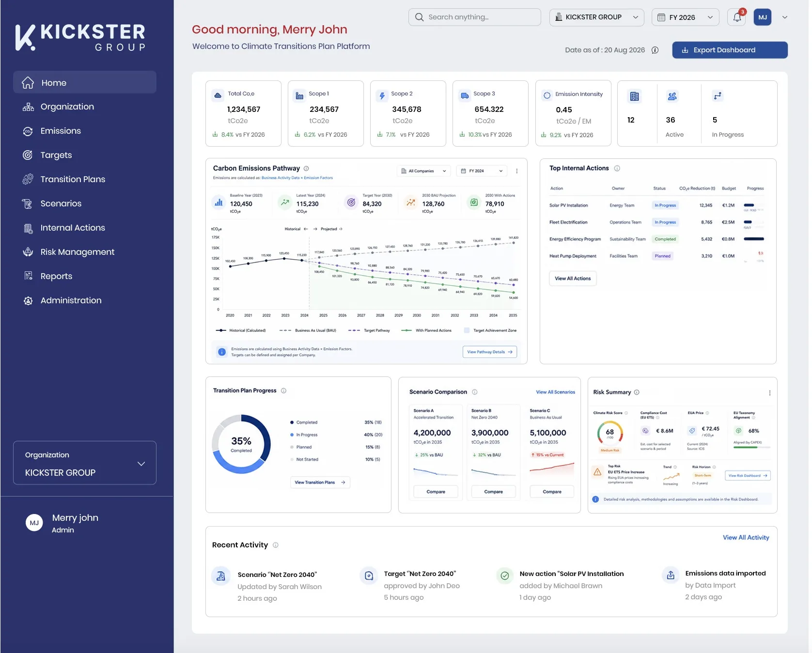Click the Solar PV Installation progress bar
The height and width of the screenshot is (653, 812).
pos(753,205)
